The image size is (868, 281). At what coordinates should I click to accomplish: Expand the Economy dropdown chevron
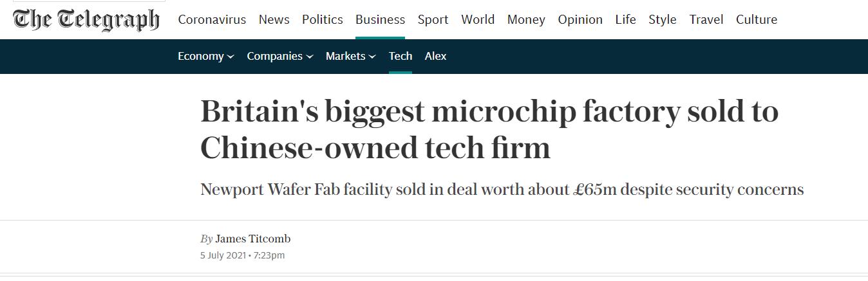[x=231, y=57]
